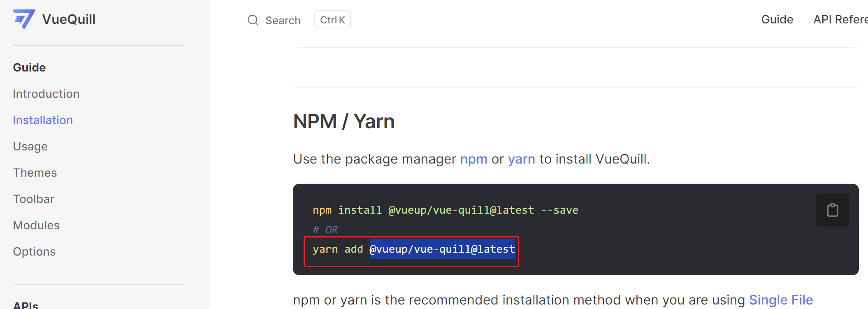868x309 pixels.
Task: Open the Themes sidebar entry
Action: [x=35, y=173]
